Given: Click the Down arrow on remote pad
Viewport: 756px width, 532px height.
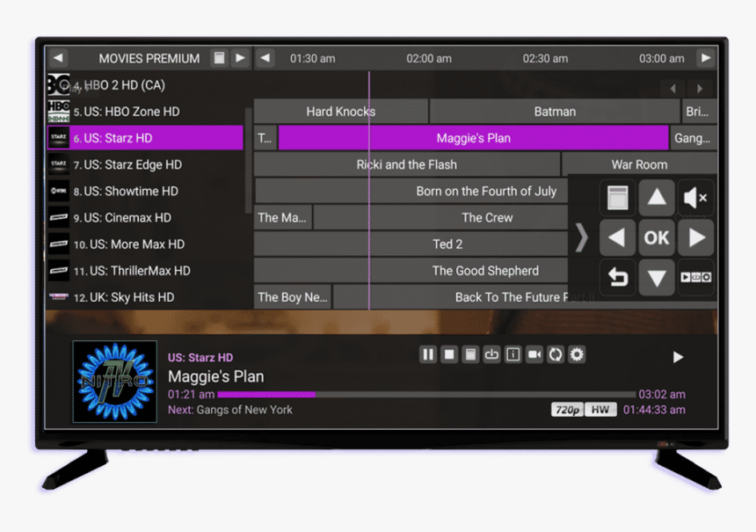Looking at the screenshot, I should 656,277.
